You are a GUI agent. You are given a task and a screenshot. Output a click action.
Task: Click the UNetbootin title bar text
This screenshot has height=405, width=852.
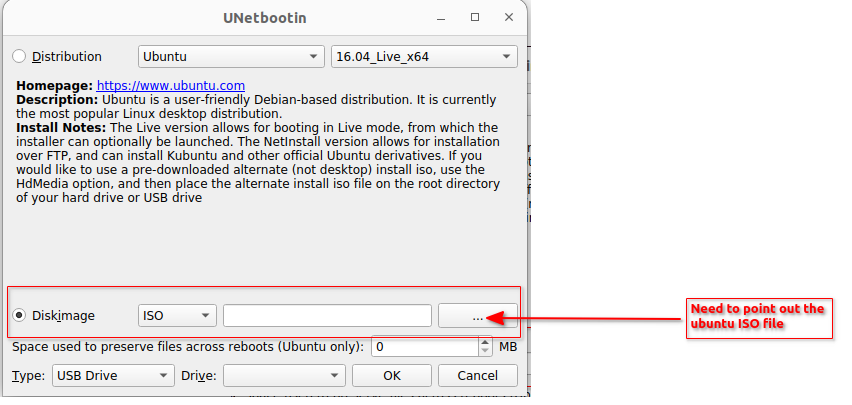[265, 18]
